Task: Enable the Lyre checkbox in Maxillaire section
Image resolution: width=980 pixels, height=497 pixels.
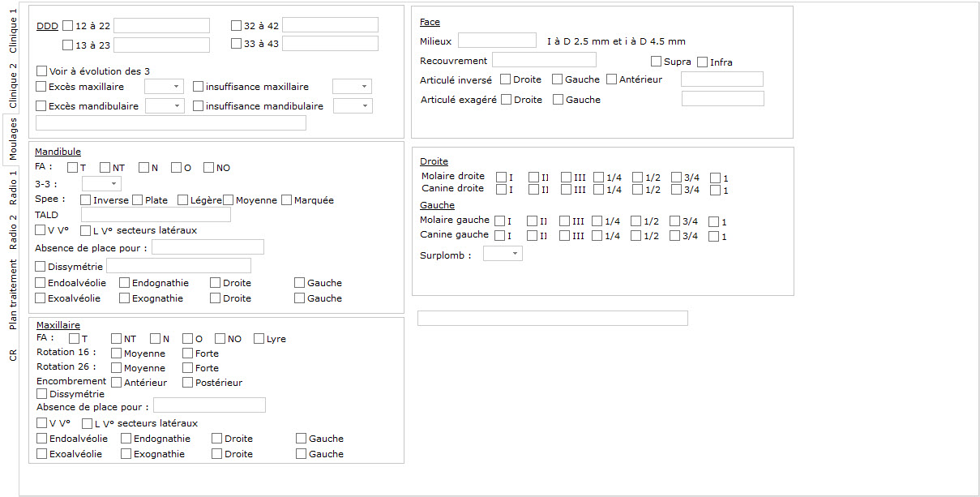Action: point(259,338)
